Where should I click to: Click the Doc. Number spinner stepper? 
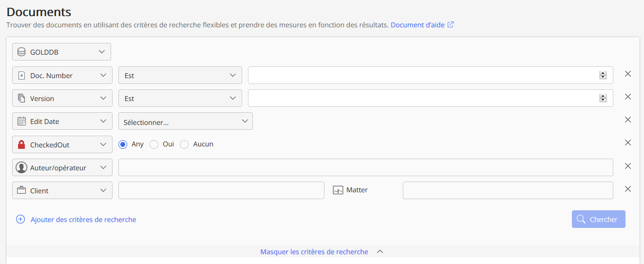click(603, 75)
